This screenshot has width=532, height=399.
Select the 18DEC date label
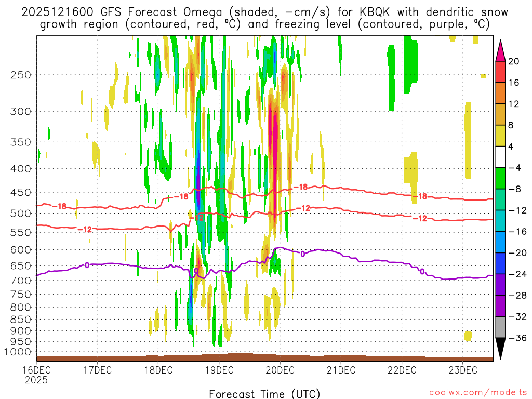tap(158, 370)
